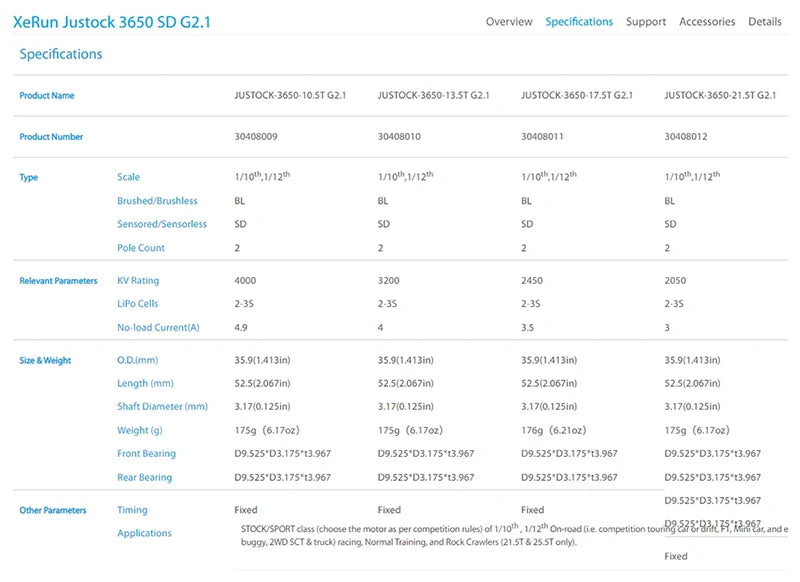Click the Size & Weight category label
Image resolution: width=800 pixels, height=582 pixels.
(45, 361)
